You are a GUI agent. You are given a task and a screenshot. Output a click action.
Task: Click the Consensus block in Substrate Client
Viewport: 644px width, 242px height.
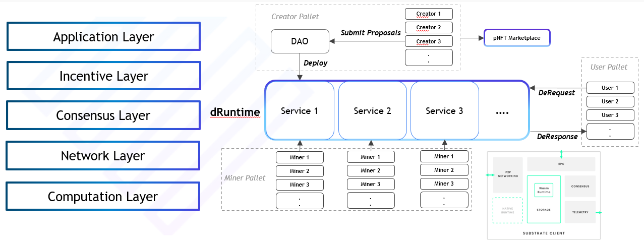[580, 186]
